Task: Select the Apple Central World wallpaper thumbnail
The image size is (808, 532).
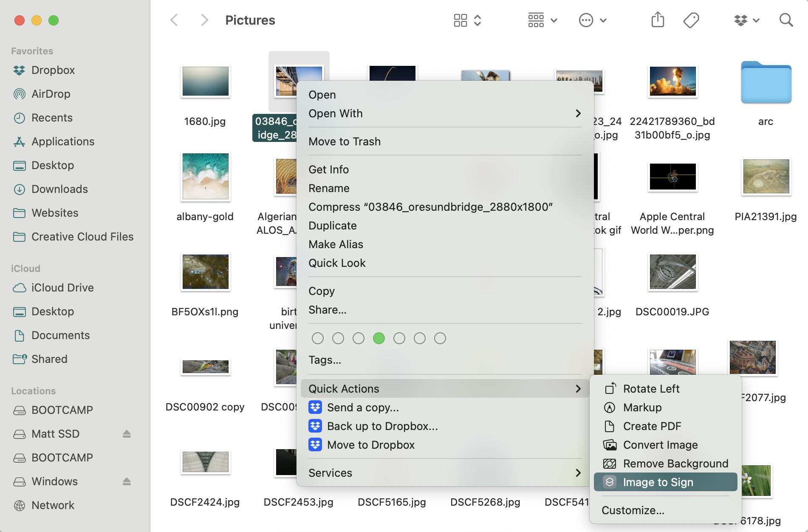Action: pyautogui.click(x=673, y=176)
